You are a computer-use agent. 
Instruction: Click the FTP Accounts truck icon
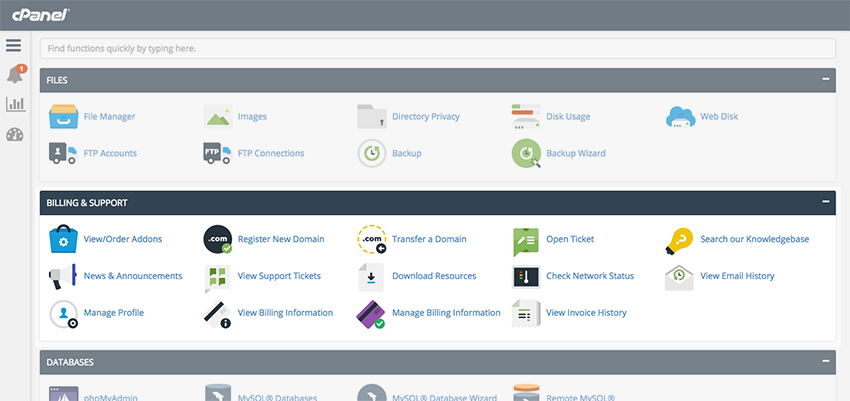click(x=63, y=153)
